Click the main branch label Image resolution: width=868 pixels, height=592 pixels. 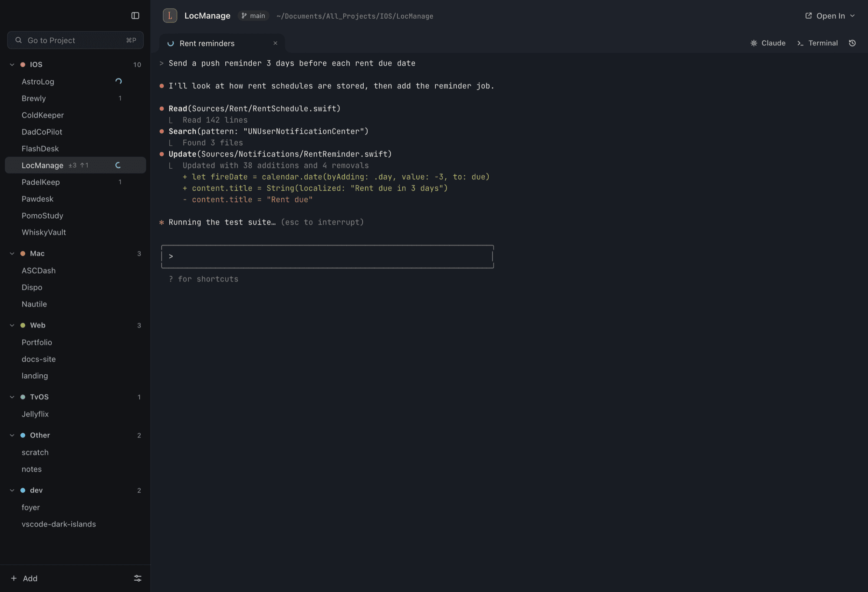click(253, 16)
